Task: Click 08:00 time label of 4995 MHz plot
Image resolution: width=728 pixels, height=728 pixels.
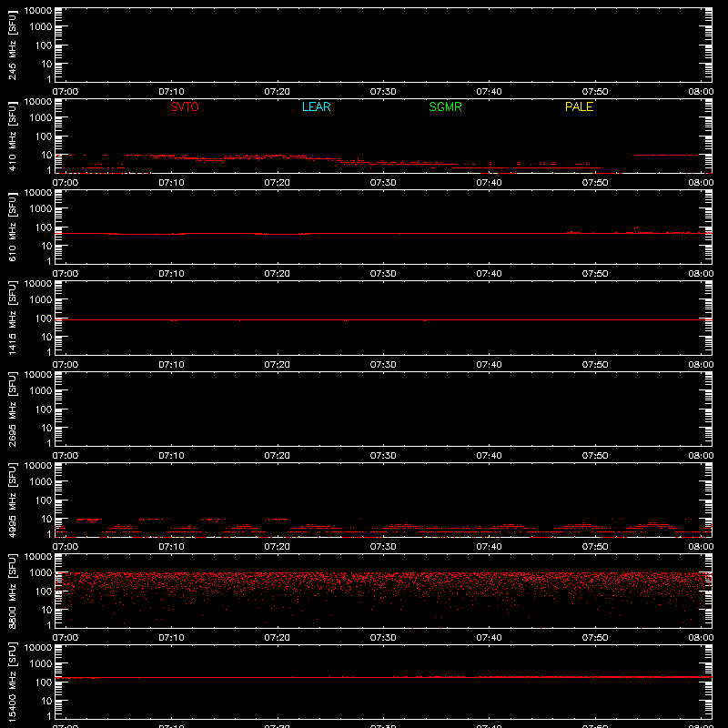Action: point(701,547)
